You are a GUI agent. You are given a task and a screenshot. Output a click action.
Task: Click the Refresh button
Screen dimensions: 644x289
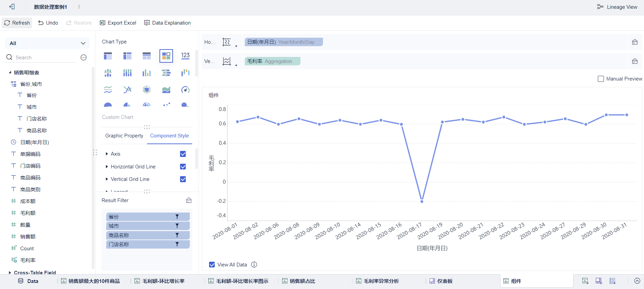pos(17,23)
